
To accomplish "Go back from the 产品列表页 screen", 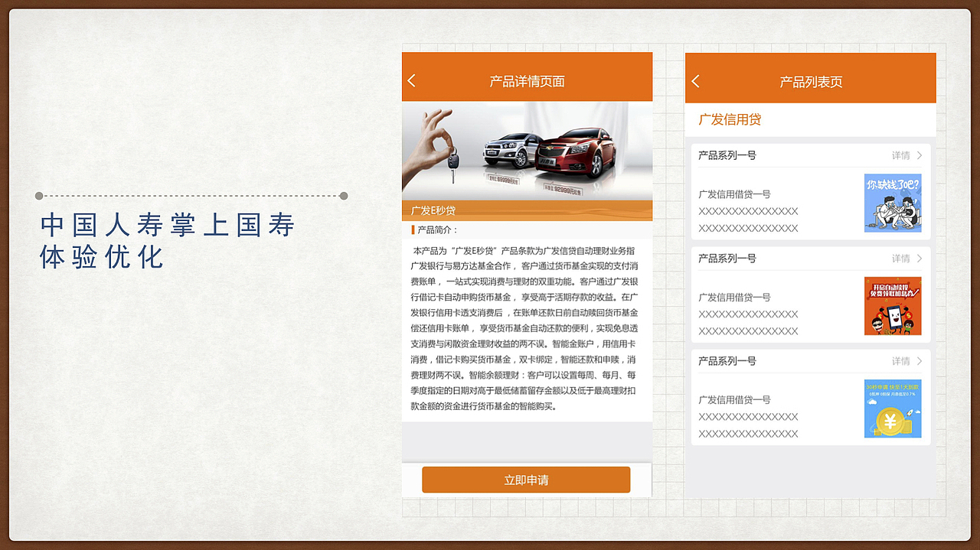I will (x=695, y=81).
